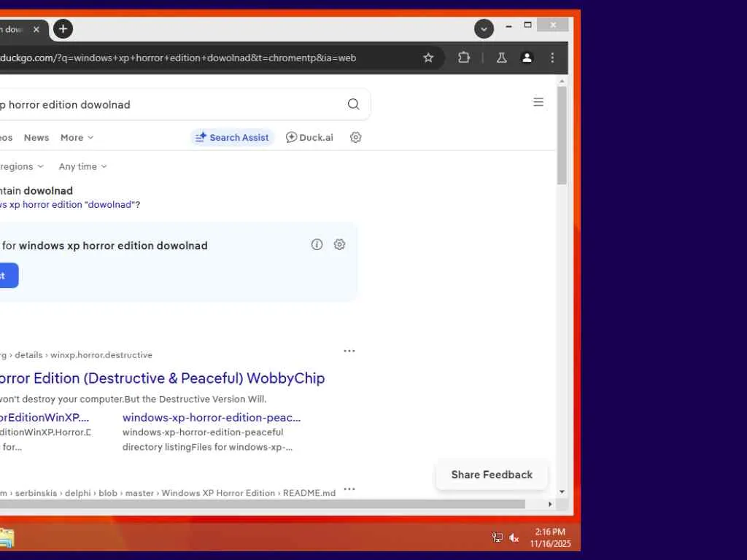Click the muted volume tray icon
This screenshot has width=747, height=560.
(x=514, y=537)
